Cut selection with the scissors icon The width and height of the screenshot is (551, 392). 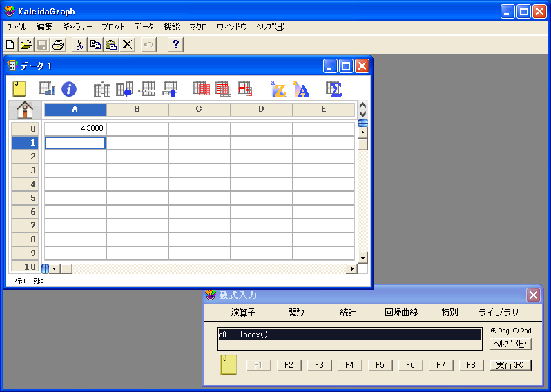tap(80, 45)
